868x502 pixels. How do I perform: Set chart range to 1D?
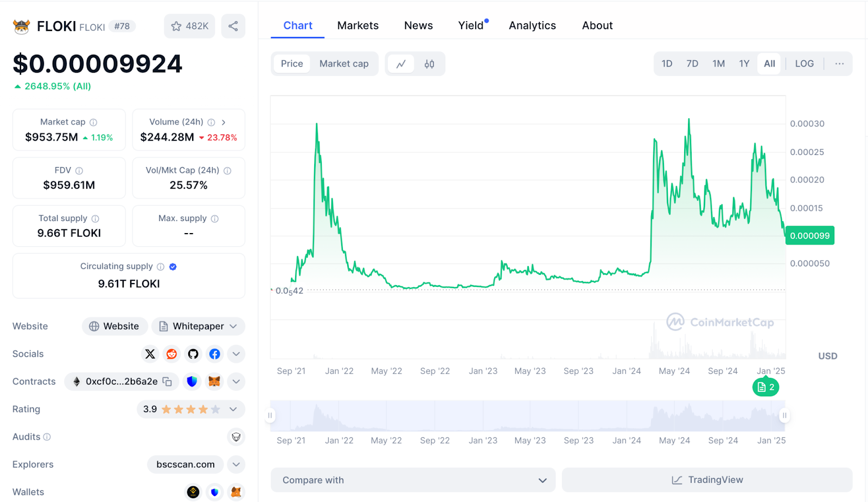(667, 64)
